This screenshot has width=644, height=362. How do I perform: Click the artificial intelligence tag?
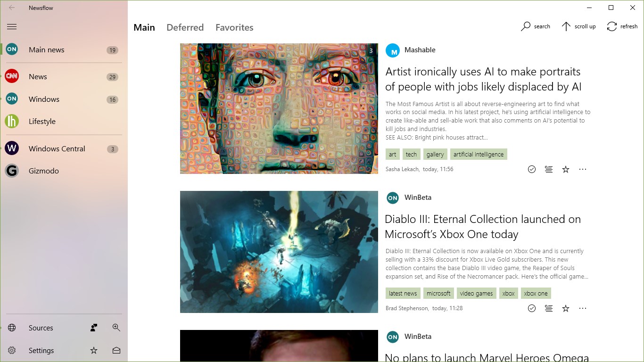479,154
